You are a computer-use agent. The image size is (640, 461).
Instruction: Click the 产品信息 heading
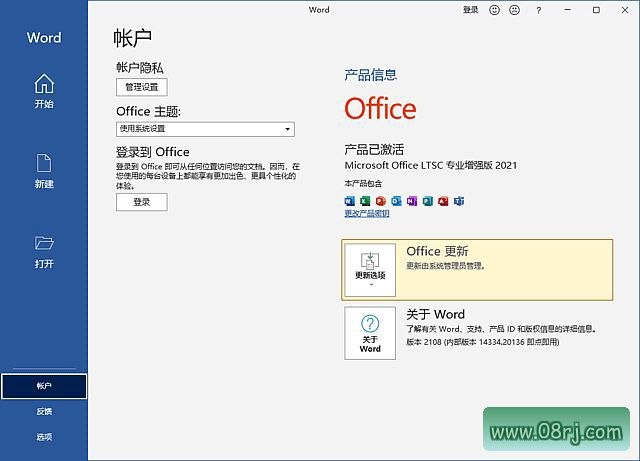(x=371, y=75)
